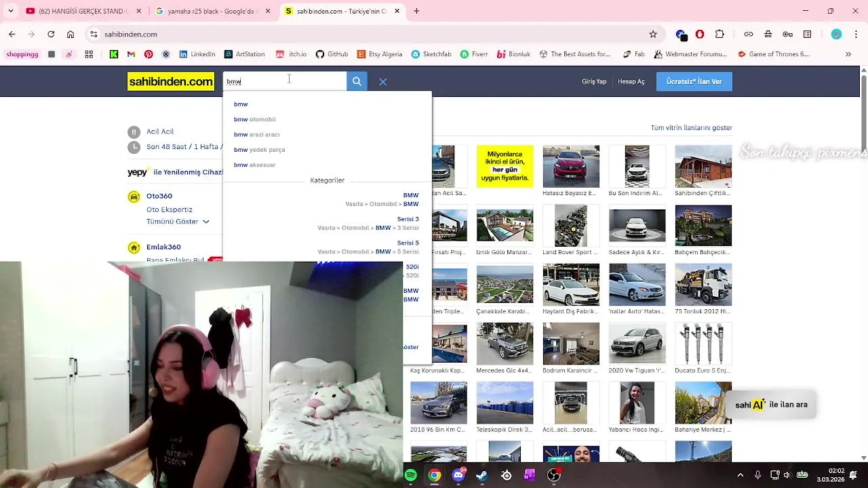Open the GitHub bookmark
The width and height of the screenshot is (868, 488).
332,54
